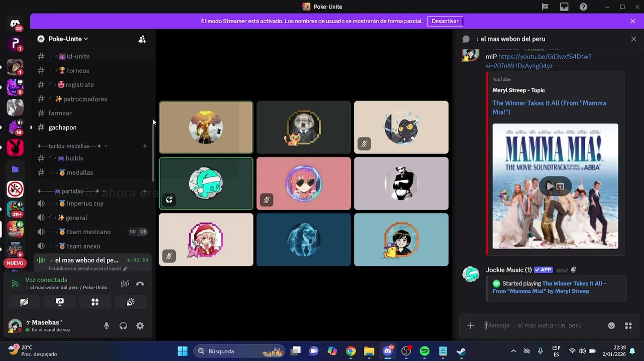Select the first participant tile with green border
This screenshot has width=644, height=361.
(206, 127)
